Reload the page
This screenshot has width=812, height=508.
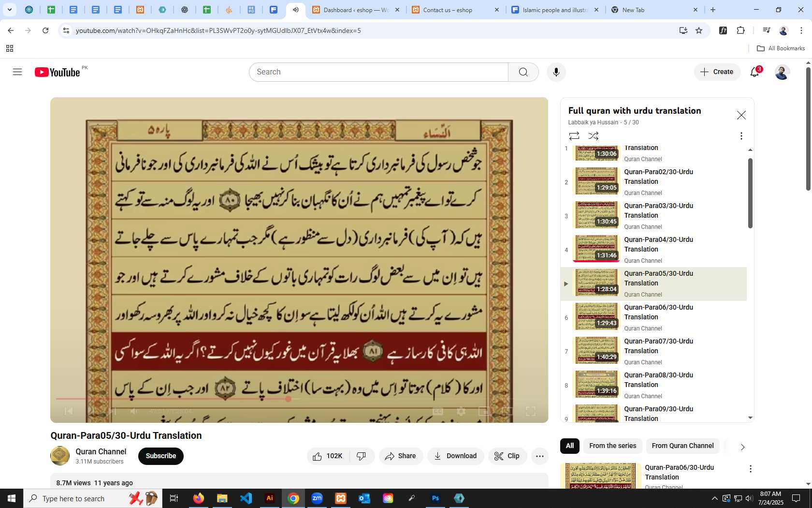45,30
